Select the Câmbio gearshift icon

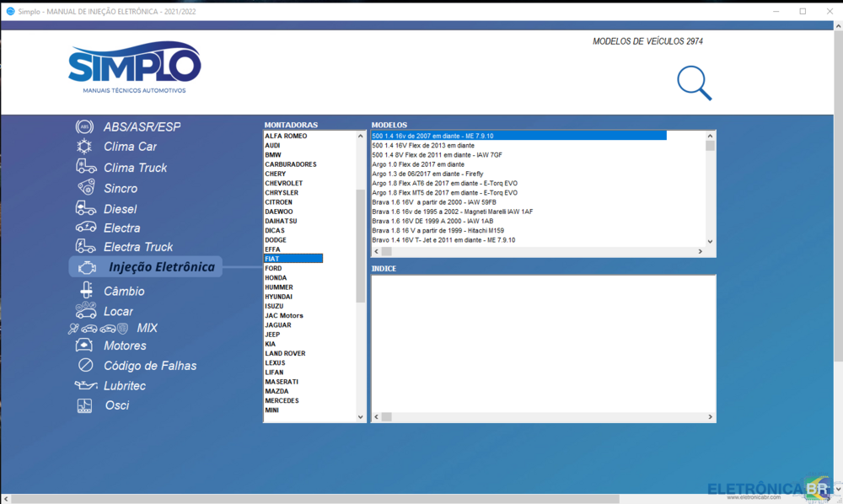(85, 291)
